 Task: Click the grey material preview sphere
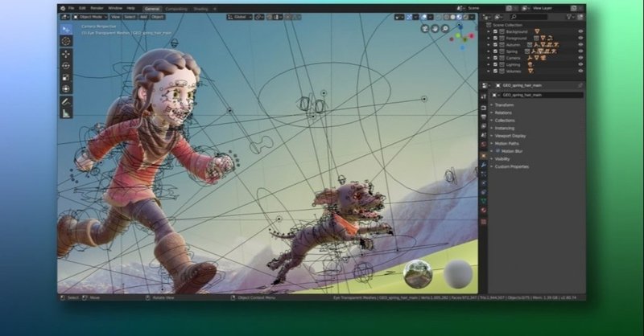(x=458, y=273)
